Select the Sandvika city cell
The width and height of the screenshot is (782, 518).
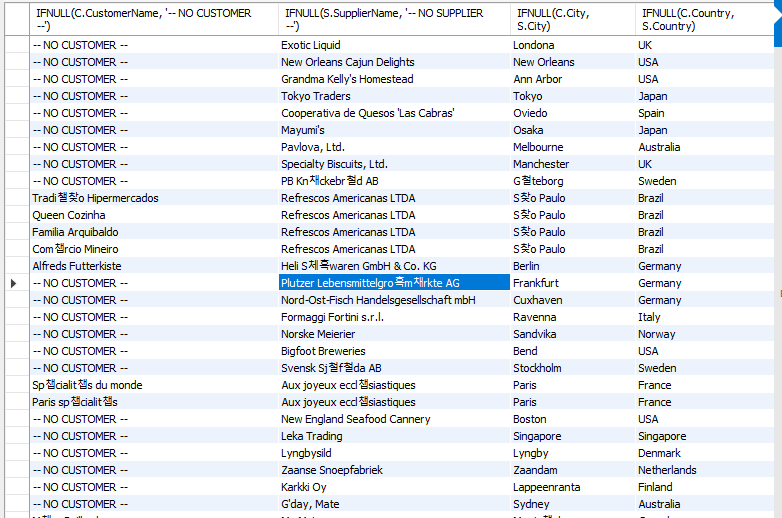pyautogui.click(x=573, y=334)
